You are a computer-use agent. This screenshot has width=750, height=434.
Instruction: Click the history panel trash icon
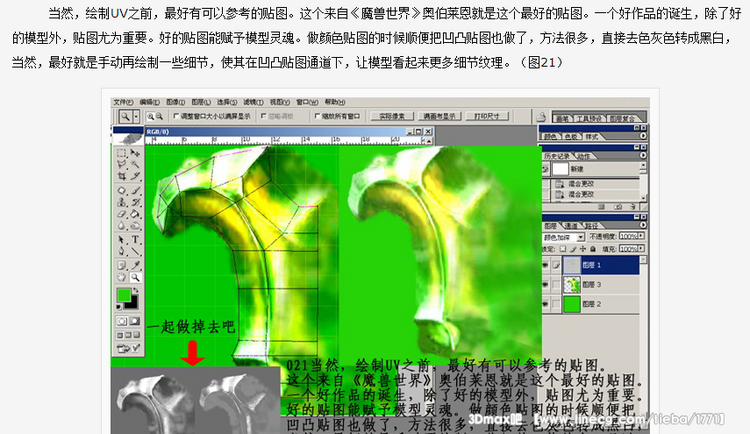632,207
